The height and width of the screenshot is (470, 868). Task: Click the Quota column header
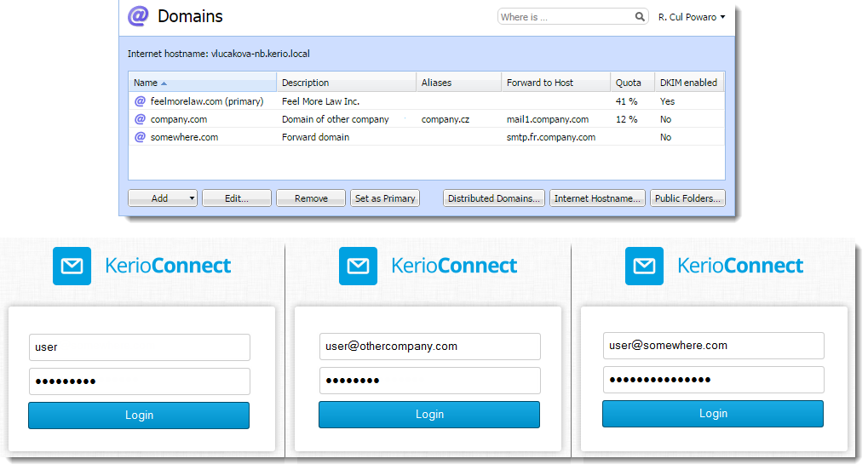tap(632, 83)
